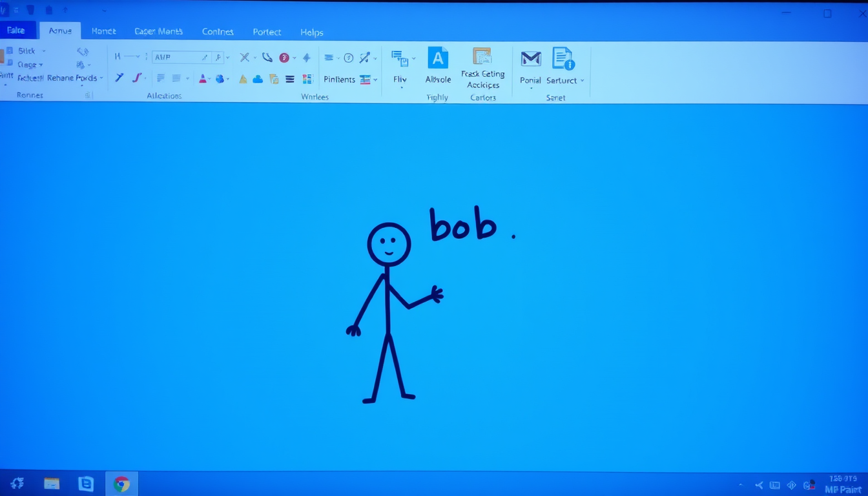Image resolution: width=868 pixels, height=496 pixels.
Task: Select the Honce ribbon tab
Action: tap(103, 31)
